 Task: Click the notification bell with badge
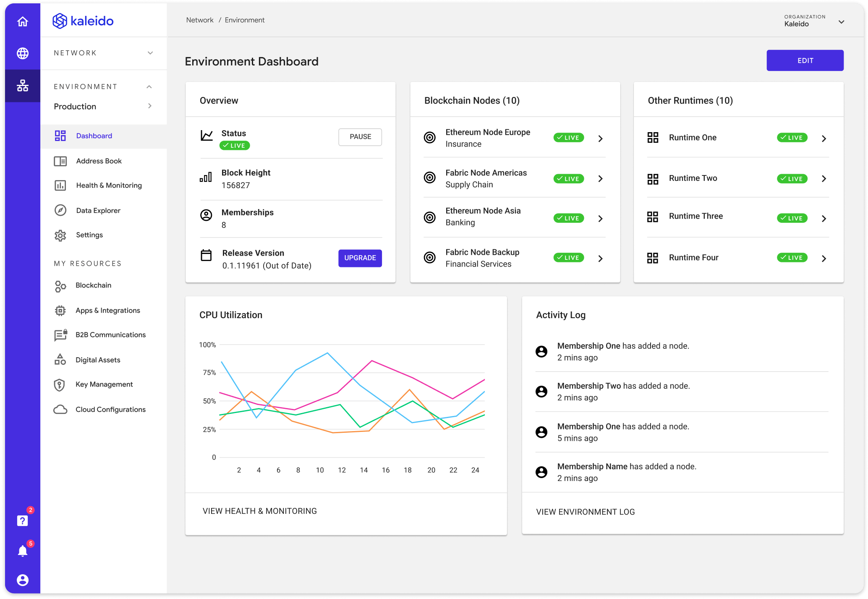pyautogui.click(x=22, y=550)
